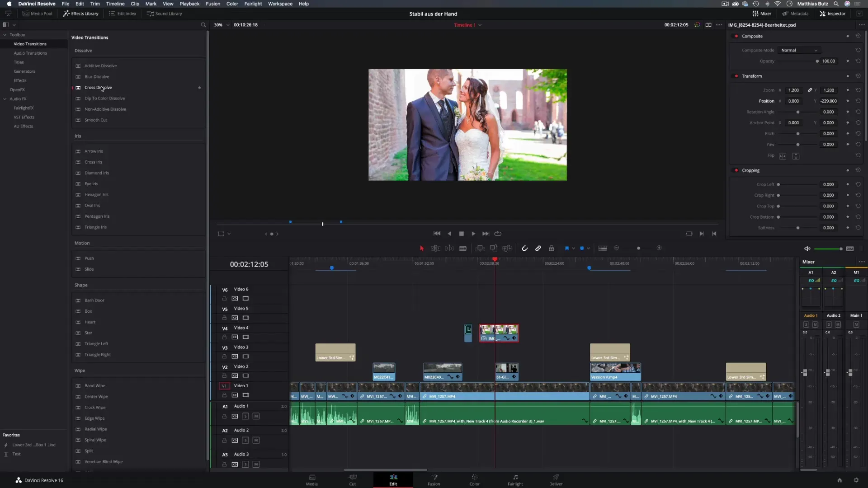The width and height of the screenshot is (868, 488).
Task: Open the macOS Apple menu
Action: [x=9, y=4]
